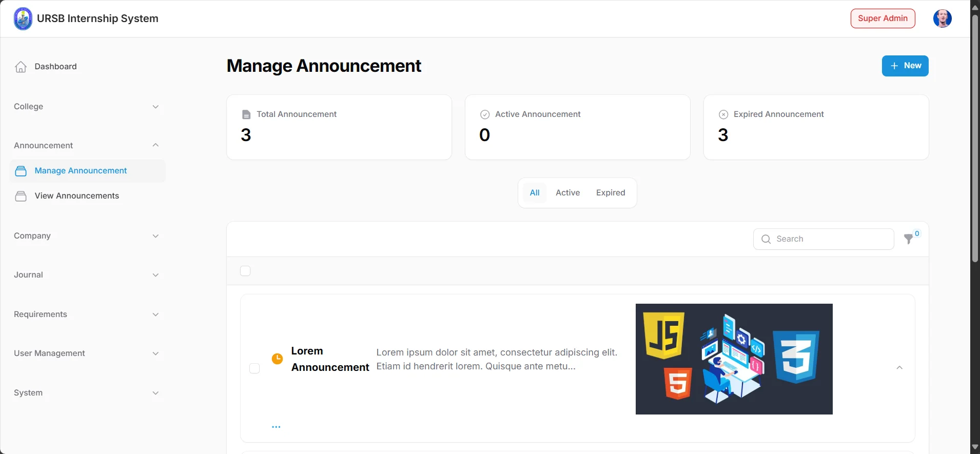Click the URSB Internship System title
980x454 pixels.
[97, 18]
